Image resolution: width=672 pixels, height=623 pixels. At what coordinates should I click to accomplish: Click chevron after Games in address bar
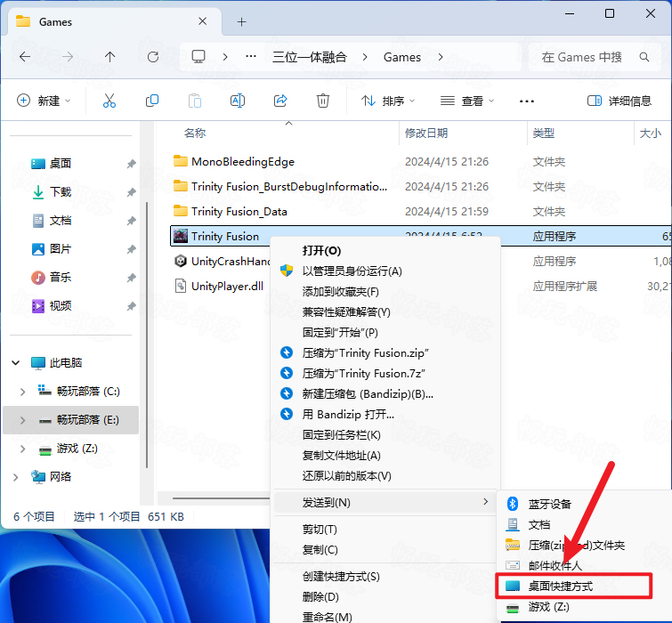coord(441,57)
